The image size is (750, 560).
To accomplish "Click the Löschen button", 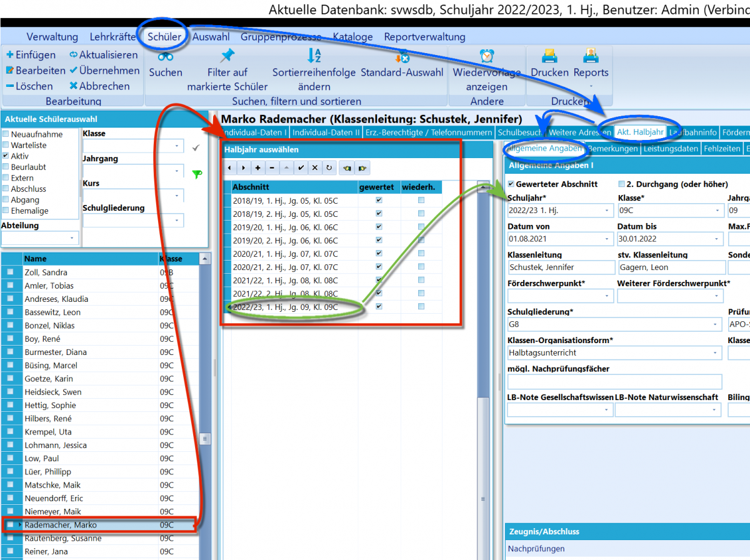I will 29,86.
